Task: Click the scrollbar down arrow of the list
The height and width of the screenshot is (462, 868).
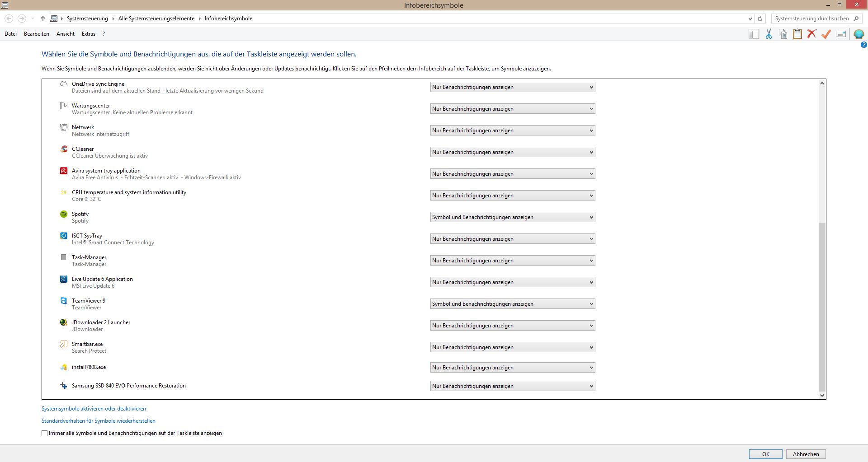Action: 822,395
